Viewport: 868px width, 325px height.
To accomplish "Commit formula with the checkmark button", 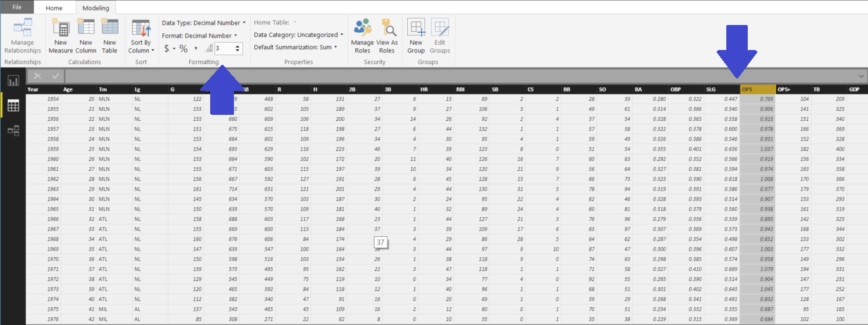I will (x=55, y=76).
